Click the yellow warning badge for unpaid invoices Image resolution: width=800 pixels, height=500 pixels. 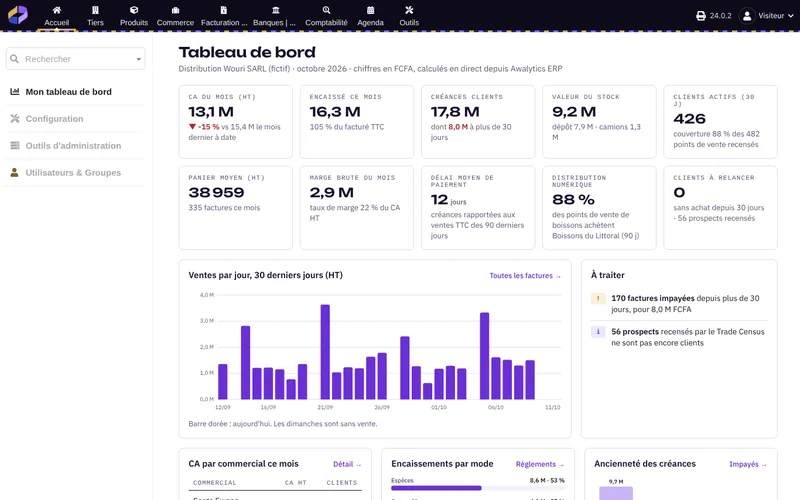(x=598, y=298)
